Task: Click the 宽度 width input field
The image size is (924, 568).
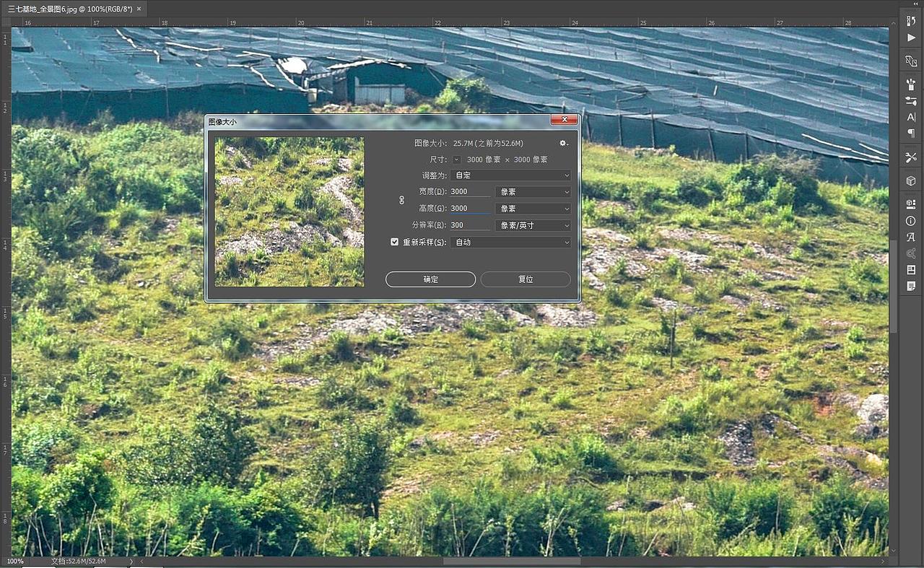Action: [x=470, y=192]
